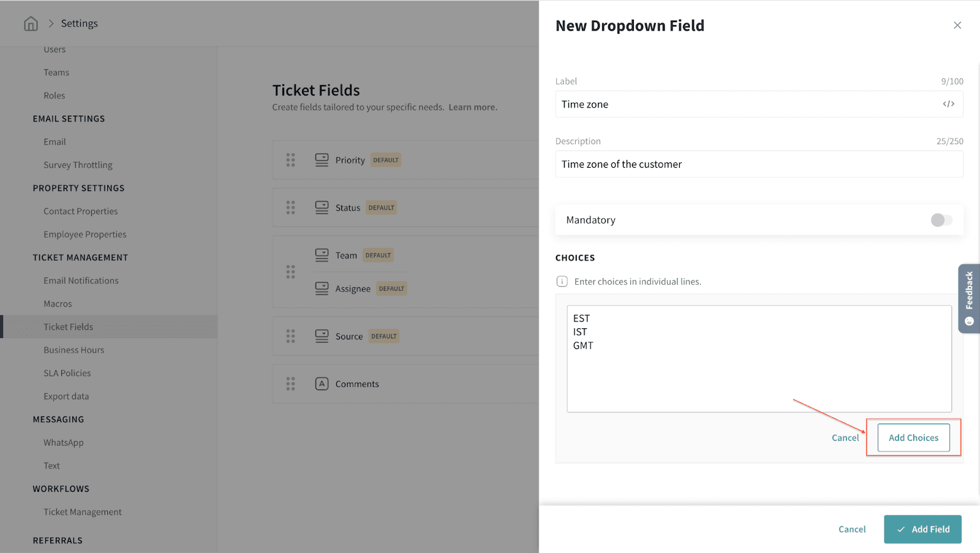Open the Feedback side tab

point(969,298)
